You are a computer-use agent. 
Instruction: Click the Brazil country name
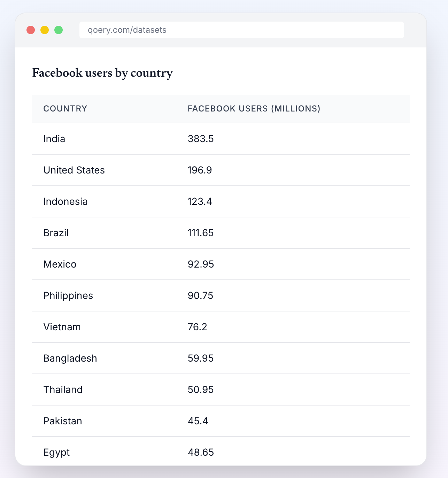coord(56,233)
